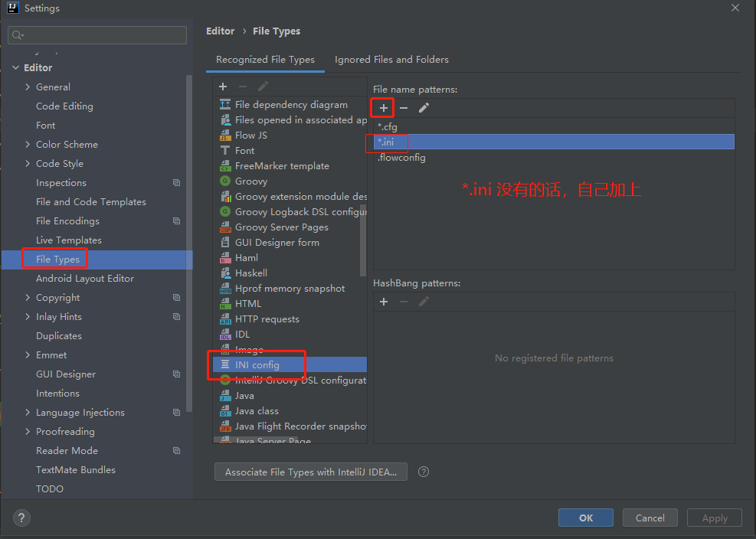Expand the Color Scheme node

[28, 144]
